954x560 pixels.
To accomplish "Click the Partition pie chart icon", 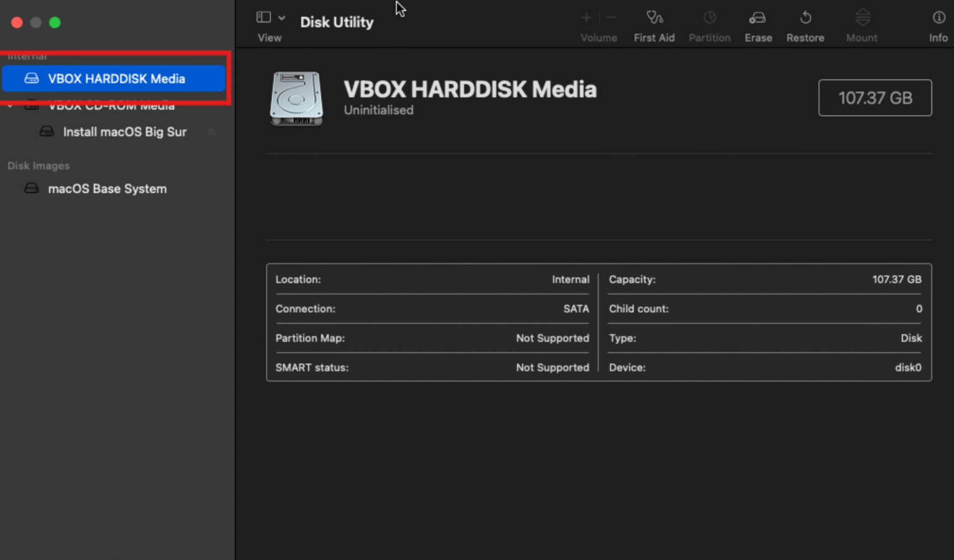I will pos(709,18).
